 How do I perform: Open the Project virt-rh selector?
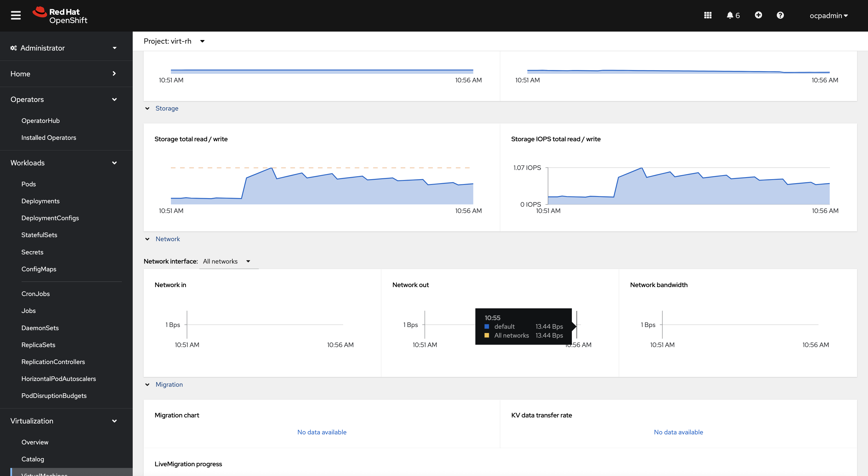pyautogui.click(x=174, y=41)
